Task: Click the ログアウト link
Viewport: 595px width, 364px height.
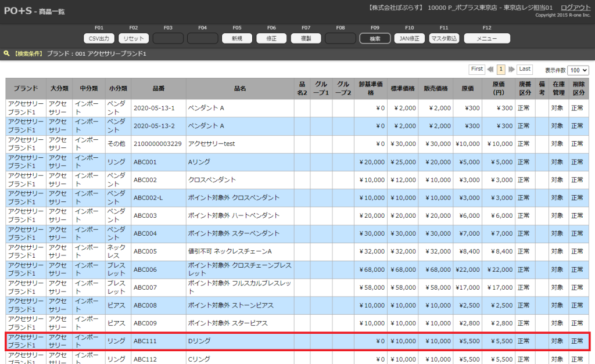Action: click(x=575, y=8)
